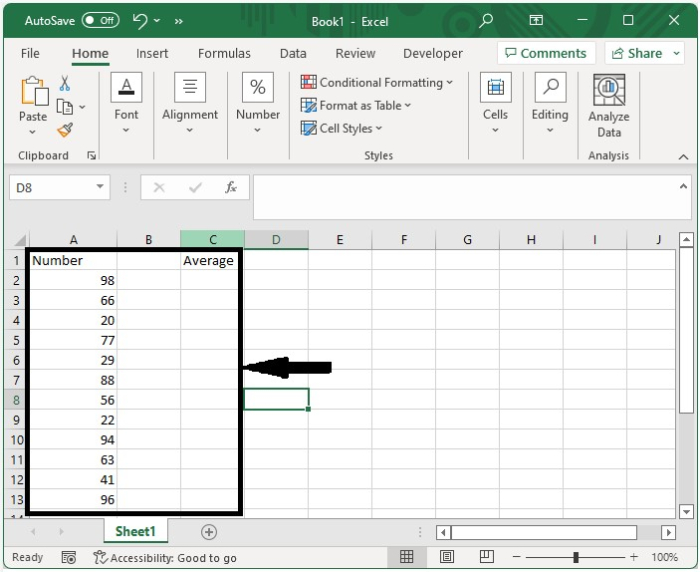This screenshot has height=572, width=700.
Task: Switch to the Home tab
Action: pyautogui.click(x=90, y=54)
